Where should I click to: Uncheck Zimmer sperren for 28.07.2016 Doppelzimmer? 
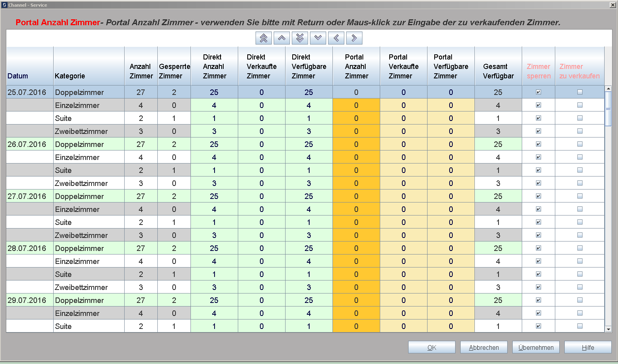tap(538, 248)
